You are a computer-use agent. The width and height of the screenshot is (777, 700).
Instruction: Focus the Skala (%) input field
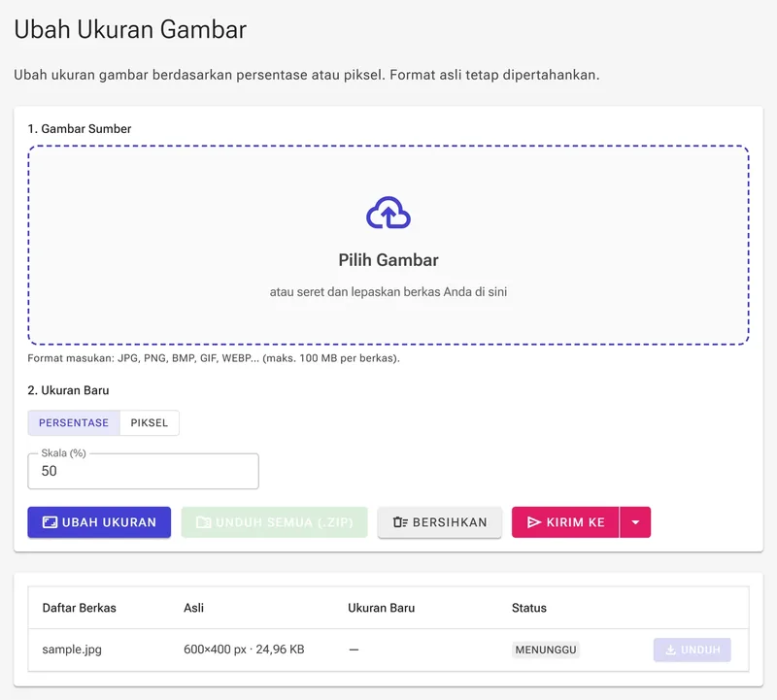tap(143, 471)
